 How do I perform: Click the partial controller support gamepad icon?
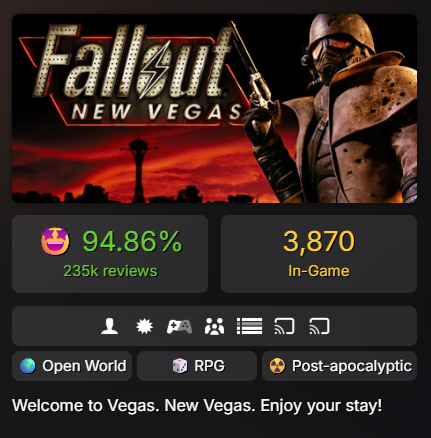179,326
